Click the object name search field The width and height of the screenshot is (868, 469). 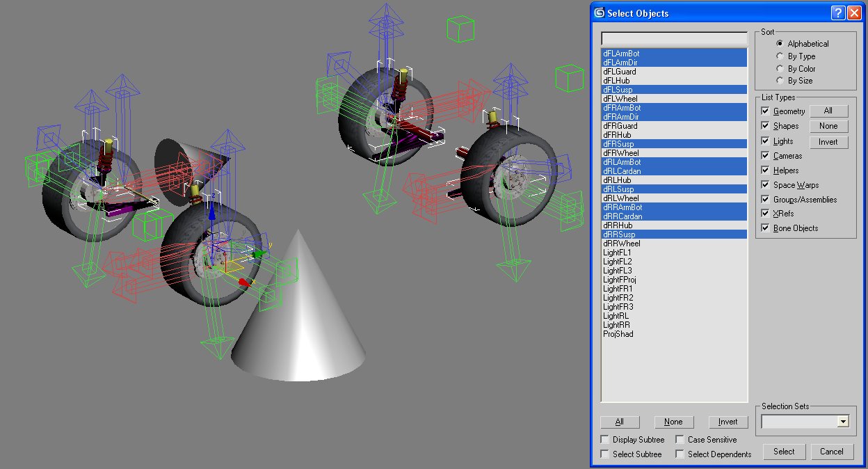674,38
